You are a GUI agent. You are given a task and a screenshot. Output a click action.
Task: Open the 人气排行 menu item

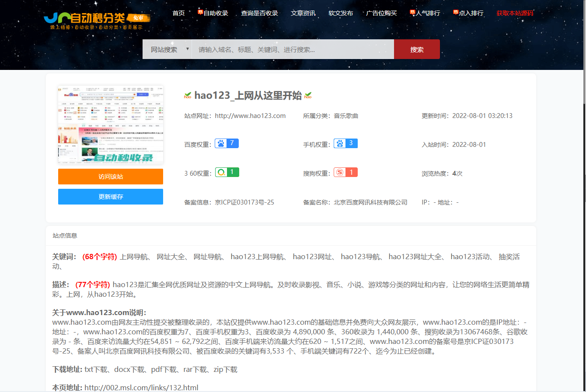coord(428,13)
